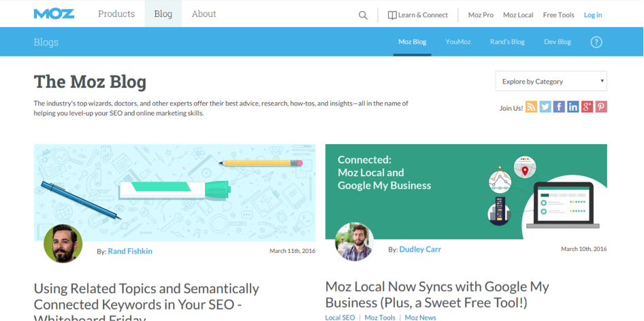The width and height of the screenshot is (644, 321).
Task: Subscribe via the RSS feed icon
Action: tap(531, 107)
